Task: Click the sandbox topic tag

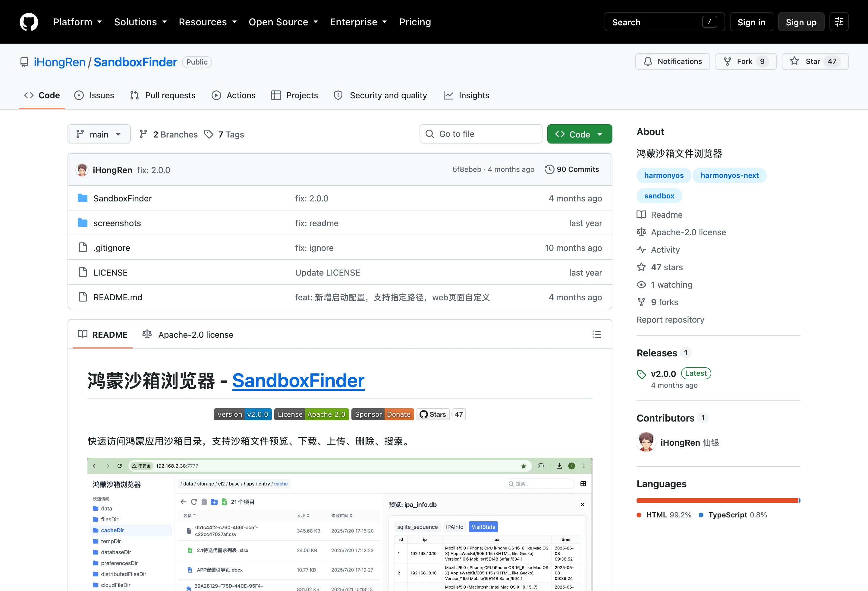Action: tap(659, 196)
